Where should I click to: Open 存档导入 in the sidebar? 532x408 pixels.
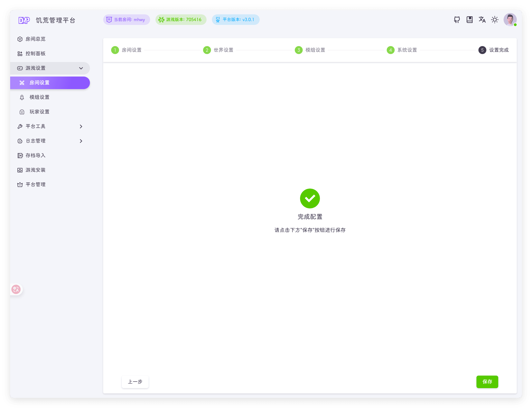click(35, 155)
